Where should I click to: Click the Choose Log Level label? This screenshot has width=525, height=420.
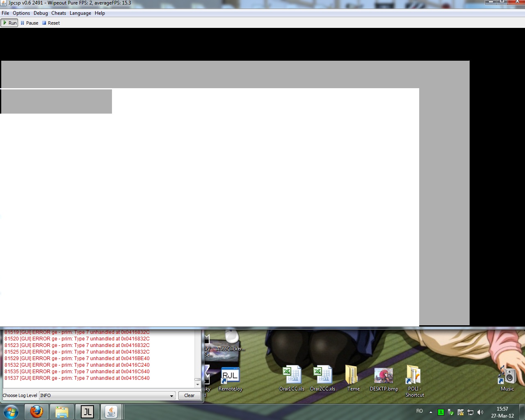20,395
